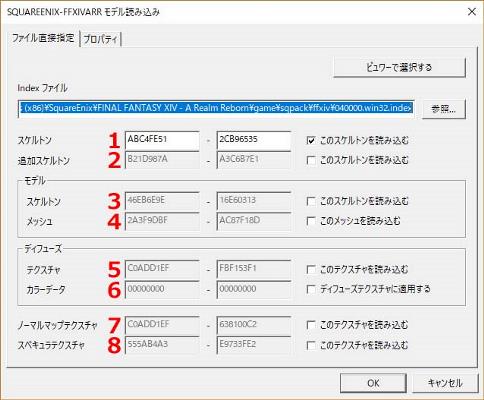Click the specular field showing E9733FE2

[x=253, y=345]
